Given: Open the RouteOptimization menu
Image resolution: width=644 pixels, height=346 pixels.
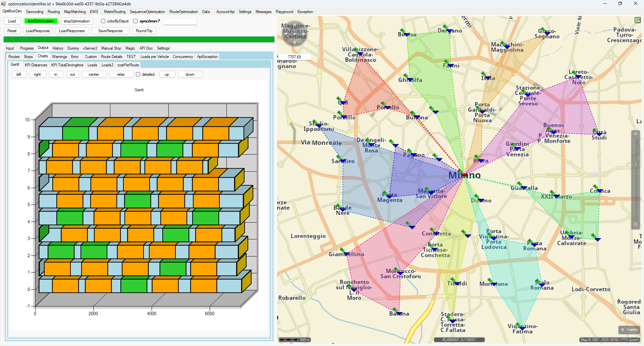Looking at the screenshot, I should pyautogui.click(x=183, y=12).
